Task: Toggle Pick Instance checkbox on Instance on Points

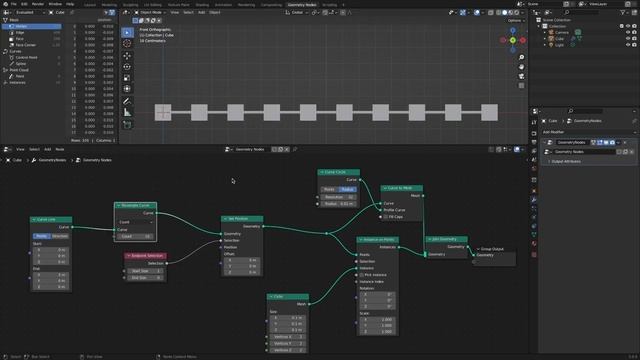Action: (x=362, y=275)
